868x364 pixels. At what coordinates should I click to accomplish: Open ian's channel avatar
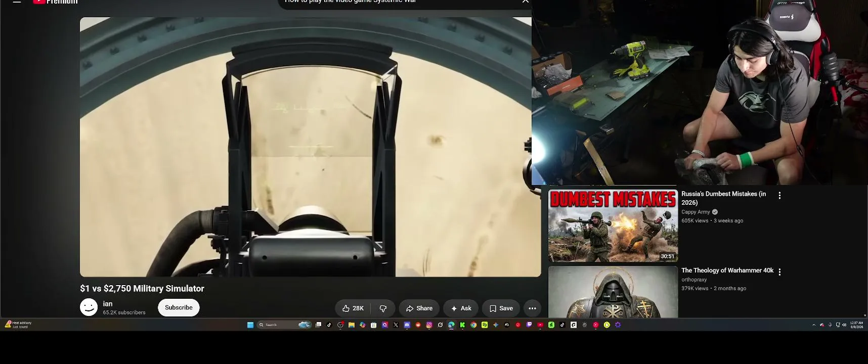pyautogui.click(x=89, y=307)
